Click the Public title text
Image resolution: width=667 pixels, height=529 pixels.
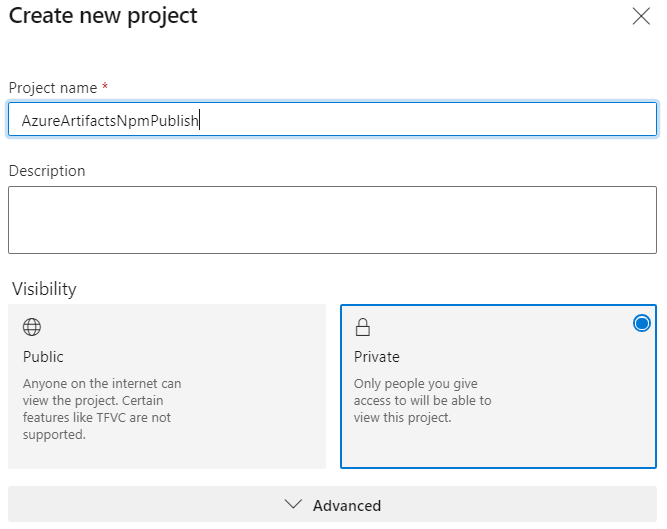click(x=43, y=357)
